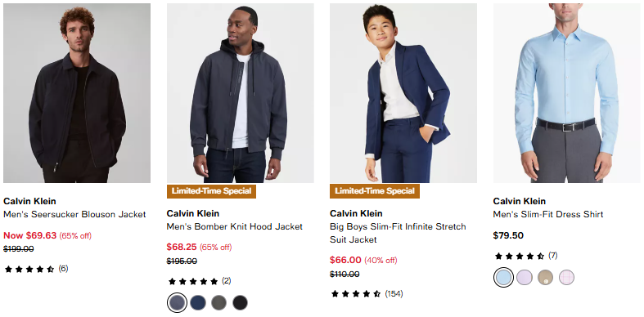Pick the tan dress shirt color swatch

click(546, 277)
